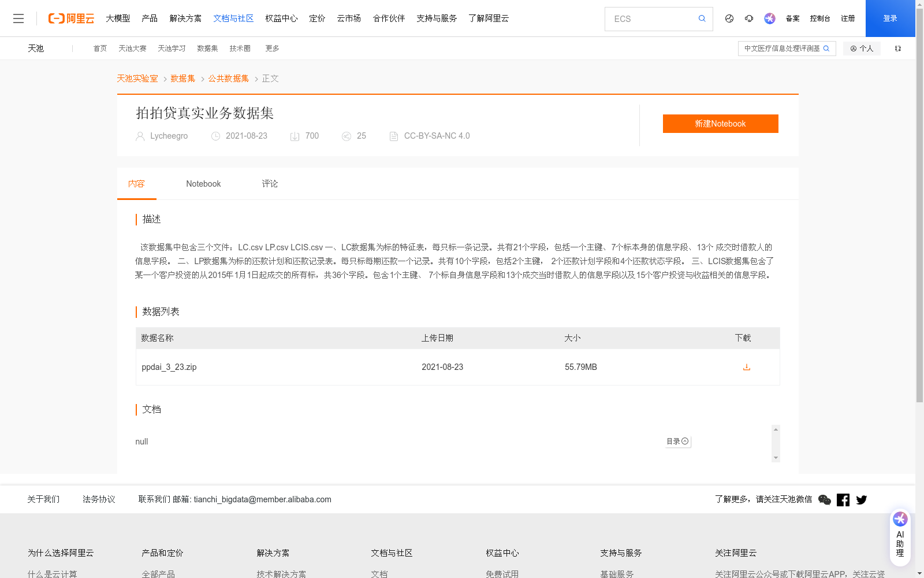This screenshot has width=924, height=578.
Task: Click 关于我们 footer link
Action: [43, 499]
